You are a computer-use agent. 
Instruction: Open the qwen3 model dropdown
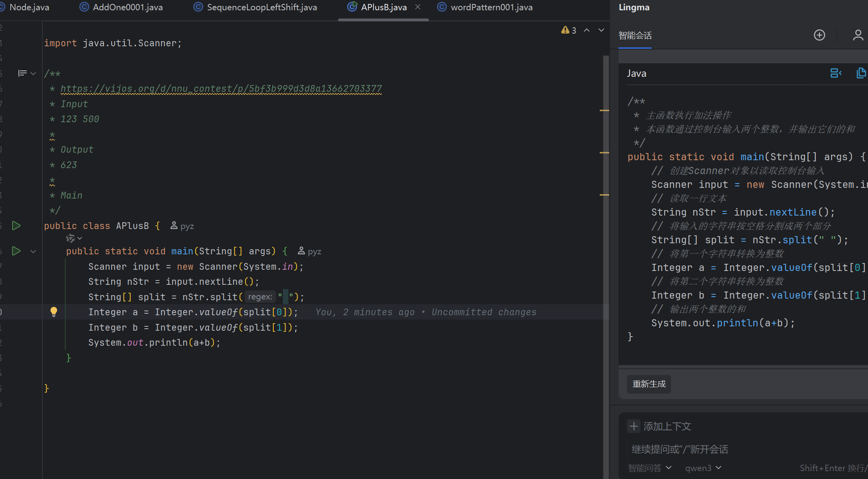pos(703,468)
